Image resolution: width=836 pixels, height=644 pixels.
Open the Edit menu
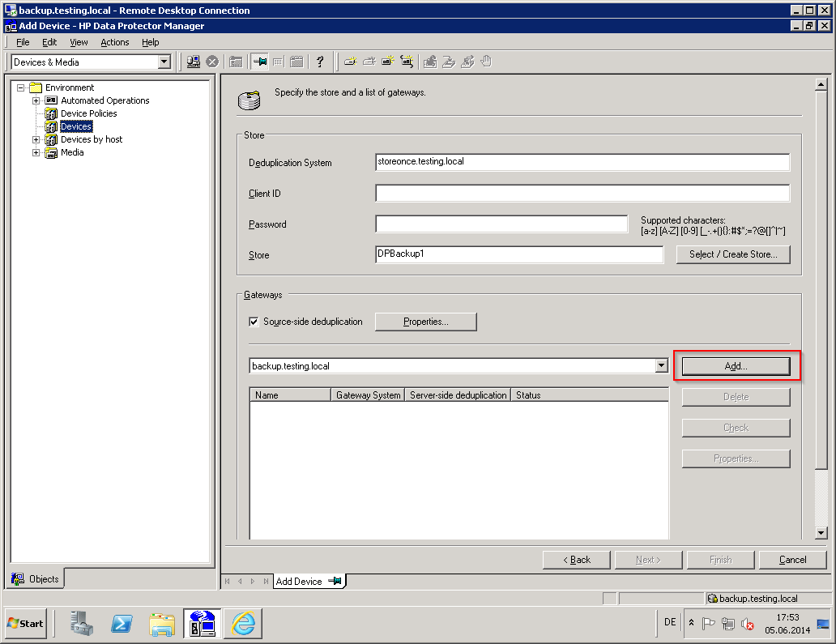pyautogui.click(x=49, y=42)
